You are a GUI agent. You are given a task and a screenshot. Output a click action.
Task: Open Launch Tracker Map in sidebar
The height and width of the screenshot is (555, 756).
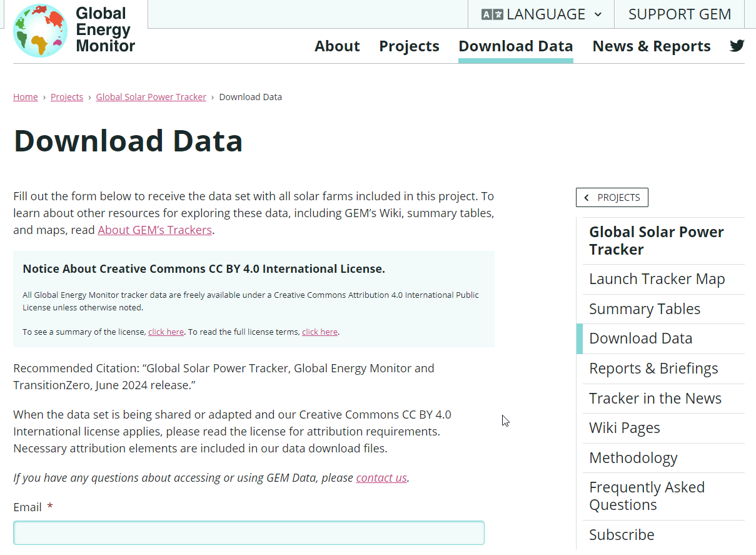point(657,279)
